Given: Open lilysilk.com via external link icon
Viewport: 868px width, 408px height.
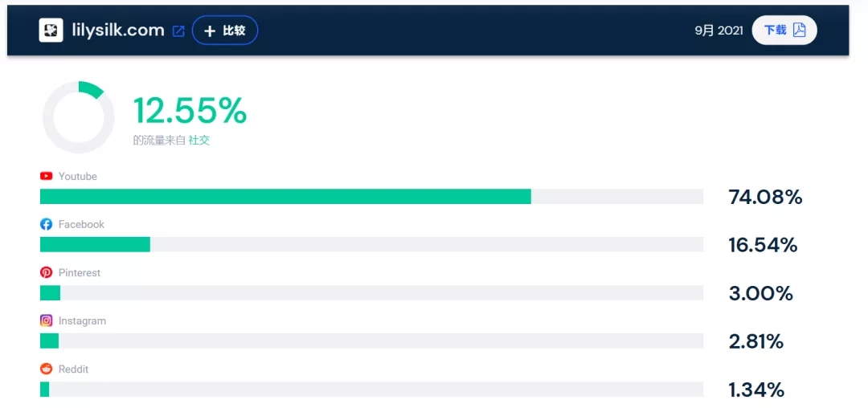Looking at the screenshot, I should coord(178,31).
